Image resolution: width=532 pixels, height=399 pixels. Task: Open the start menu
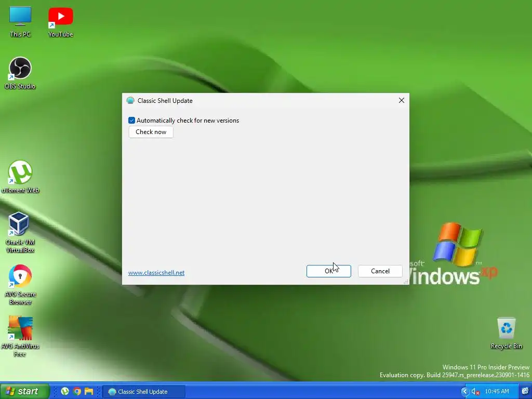pyautogui.click(x=25, y=391)
